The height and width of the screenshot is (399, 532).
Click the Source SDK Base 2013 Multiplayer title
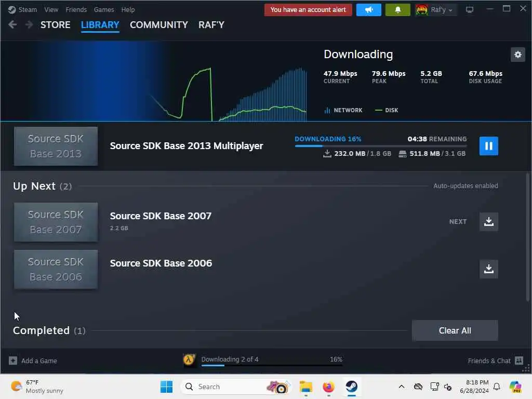click(187, 146)
